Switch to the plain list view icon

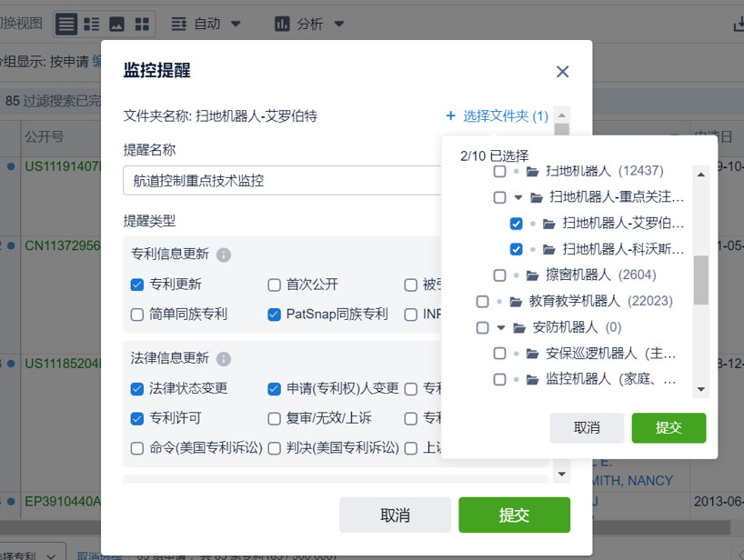(x=66, y=25)
